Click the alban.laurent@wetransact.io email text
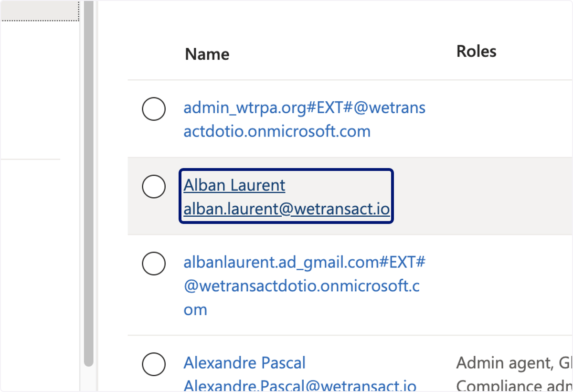Screen dimensions: 573x392 [x=286, y=209]
